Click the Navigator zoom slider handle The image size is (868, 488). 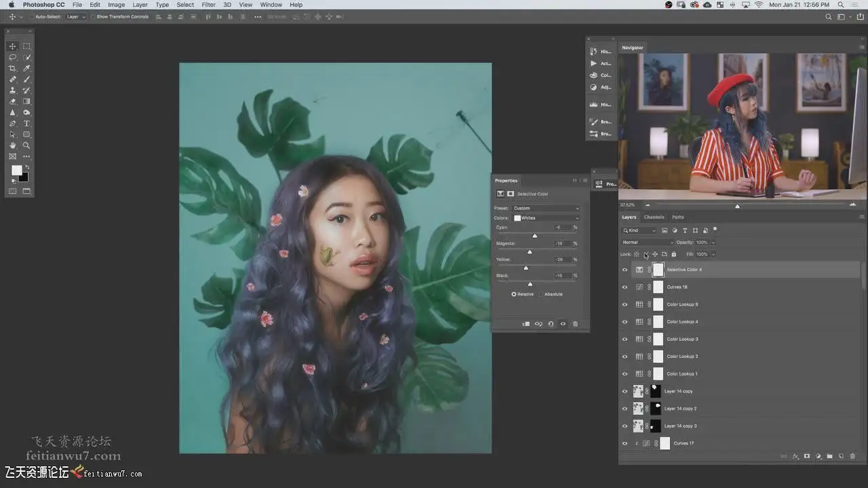tap(737, 205)
